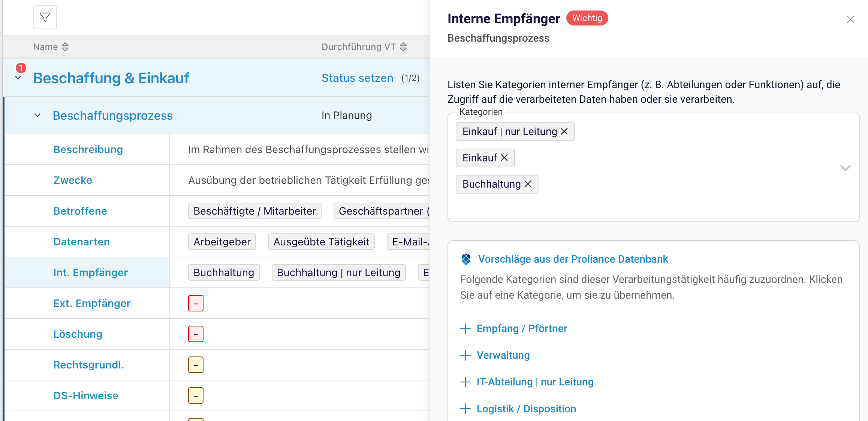
Task: Select the Löschung row label
Action: (x=78, y=334)
